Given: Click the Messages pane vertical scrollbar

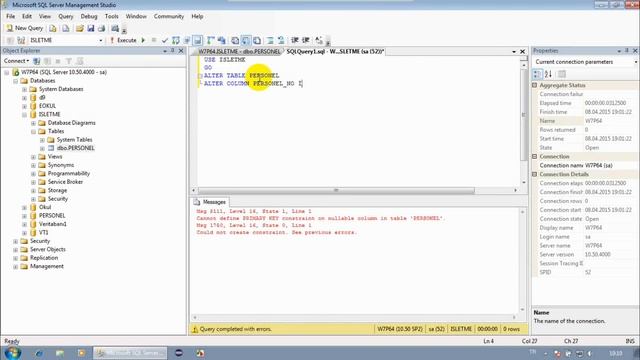Looking at the screenshot, I should tap(522, 260).
